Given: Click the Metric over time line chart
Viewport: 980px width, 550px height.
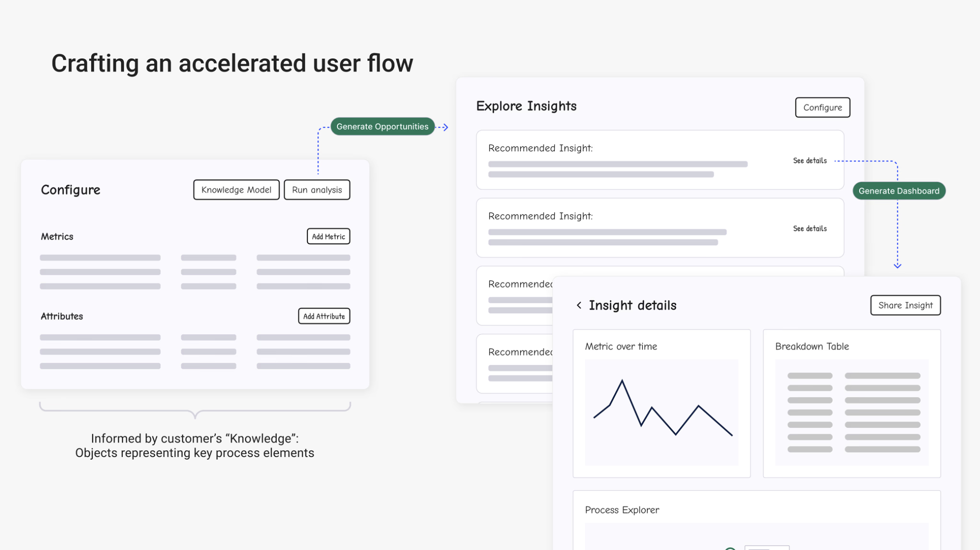Looking at the screenshot, I should point(661,412).
